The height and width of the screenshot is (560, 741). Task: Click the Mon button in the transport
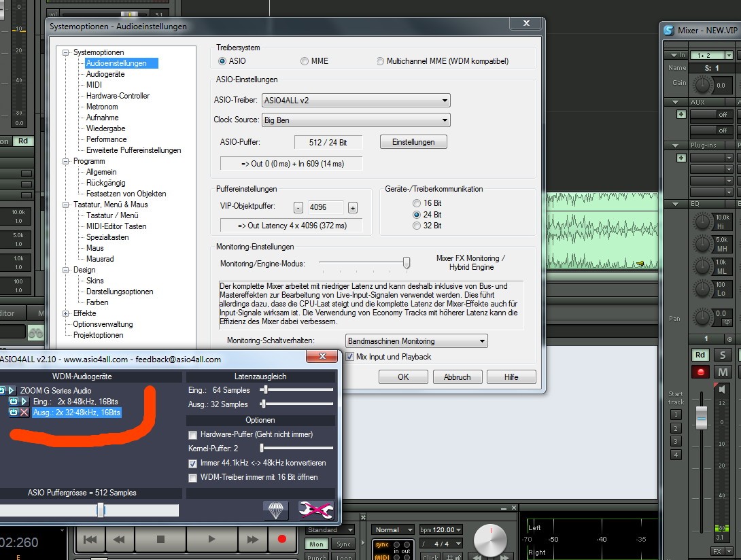click(317, 544)
